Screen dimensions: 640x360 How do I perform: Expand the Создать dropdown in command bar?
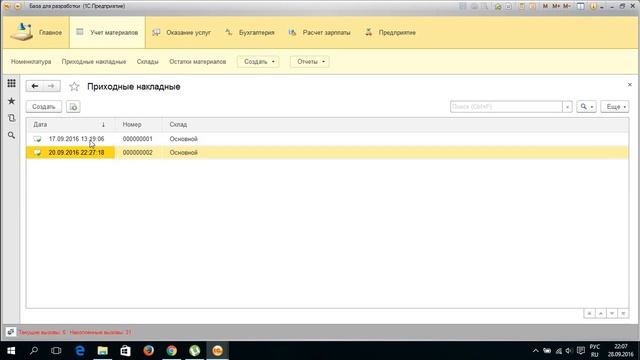tap(258, 62)
